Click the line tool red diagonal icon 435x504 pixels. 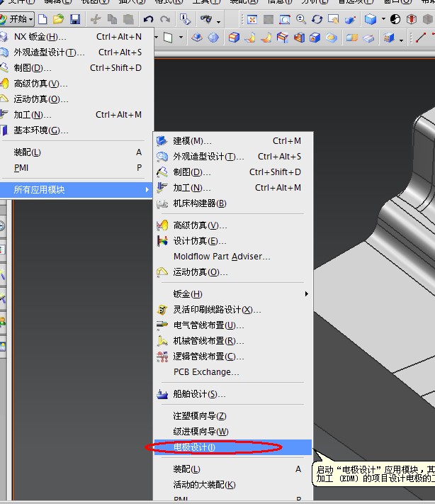[421, 38]
